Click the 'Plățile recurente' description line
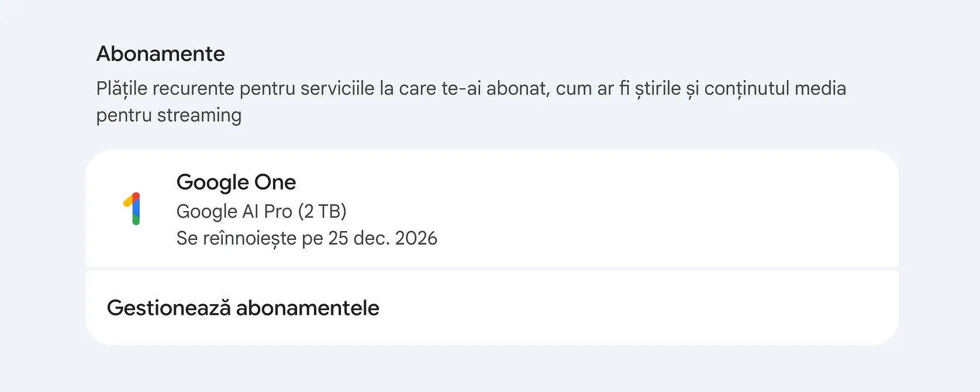This screenshot has height=392, width=980. coord(471,88)
